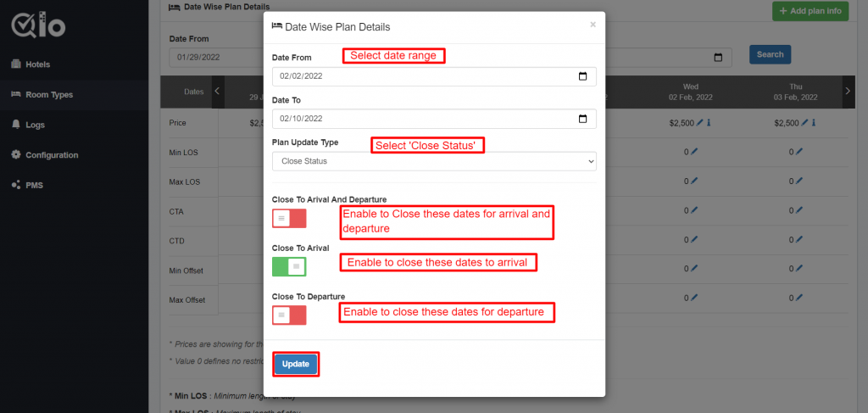This screenshot has width=868, height=413.
Task: Edit Min LOS pencil for Thursday
Action: pyautogui.click(x=798, y=152)
